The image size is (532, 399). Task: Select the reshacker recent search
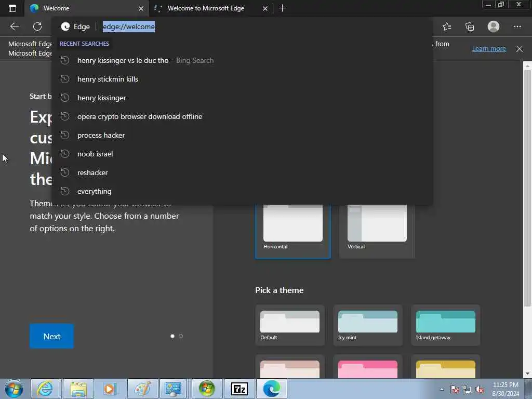pos(242,172)
